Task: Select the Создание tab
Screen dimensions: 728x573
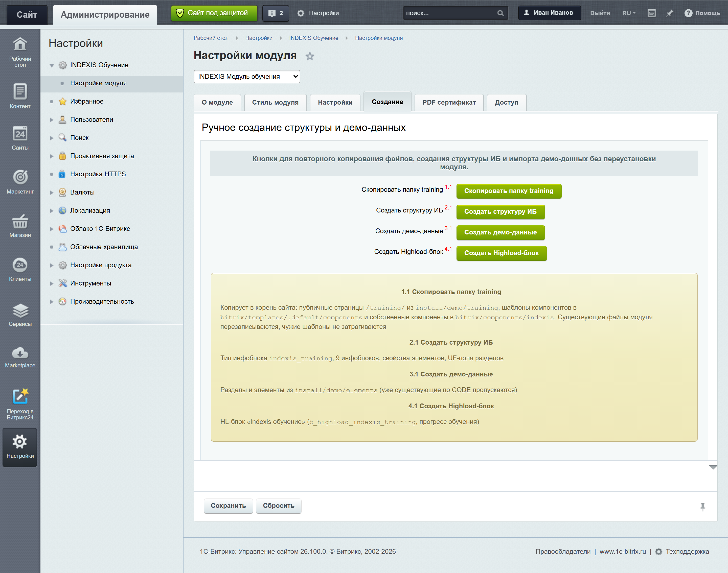Action: [x=387, y=102]
